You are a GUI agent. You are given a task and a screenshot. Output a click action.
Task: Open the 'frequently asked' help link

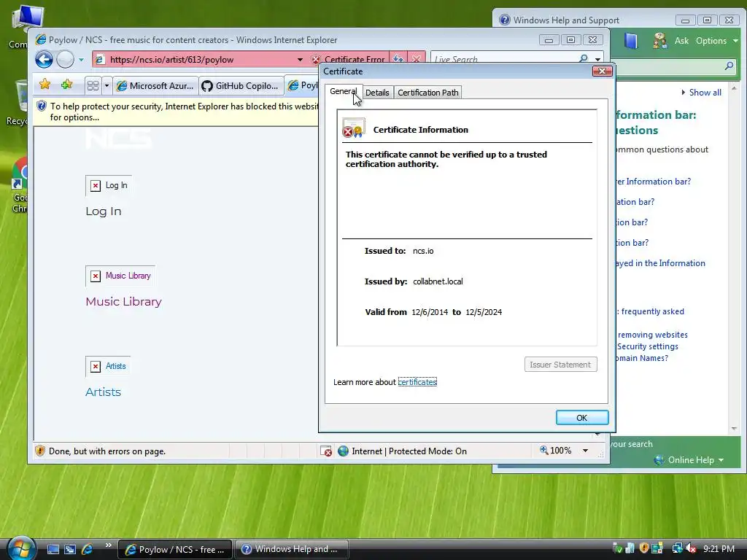[x=651, y=311]
